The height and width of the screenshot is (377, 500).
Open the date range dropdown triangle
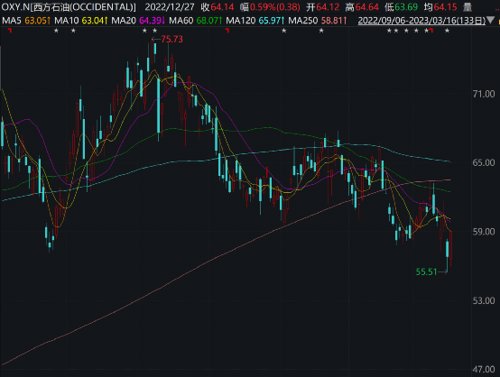[x=490, y=21]
